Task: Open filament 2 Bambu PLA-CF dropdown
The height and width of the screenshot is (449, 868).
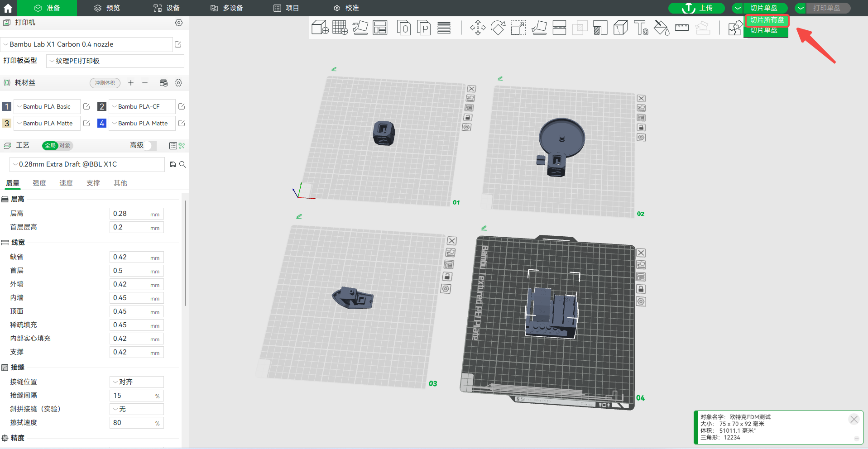Action: click(x=142, y=106)
